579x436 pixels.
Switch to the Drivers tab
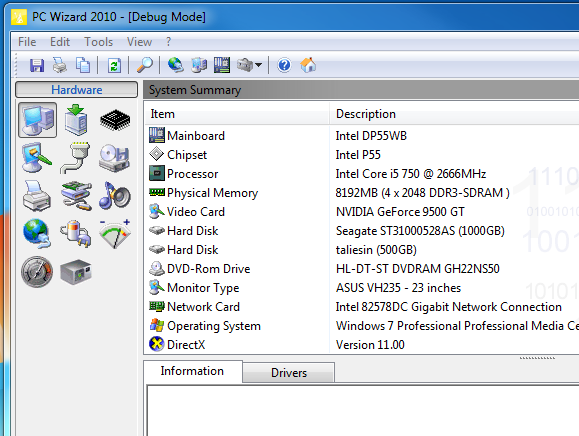tap(289, 373)
